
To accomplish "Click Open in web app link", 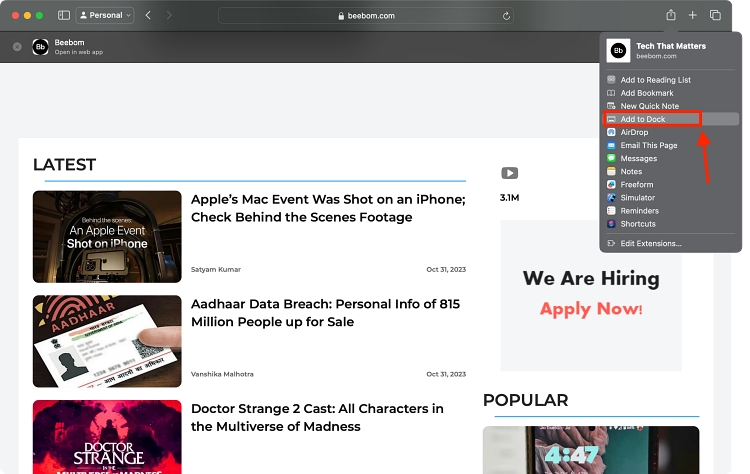I will point(78,52).
